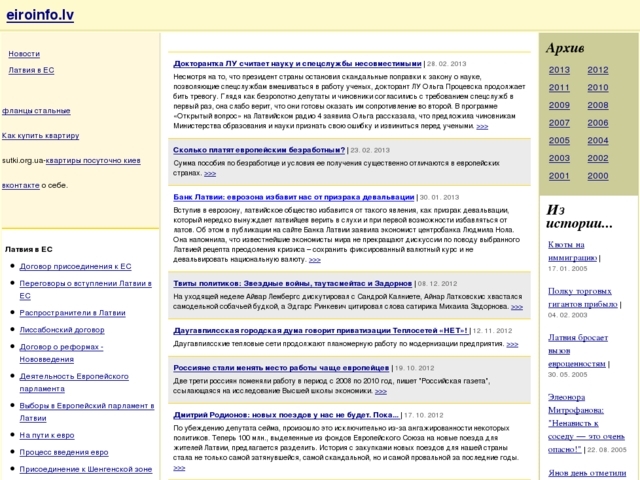This screenshot has height=480, width=640.
Task: Open 2012 archive year
Action: click(598, 70)
